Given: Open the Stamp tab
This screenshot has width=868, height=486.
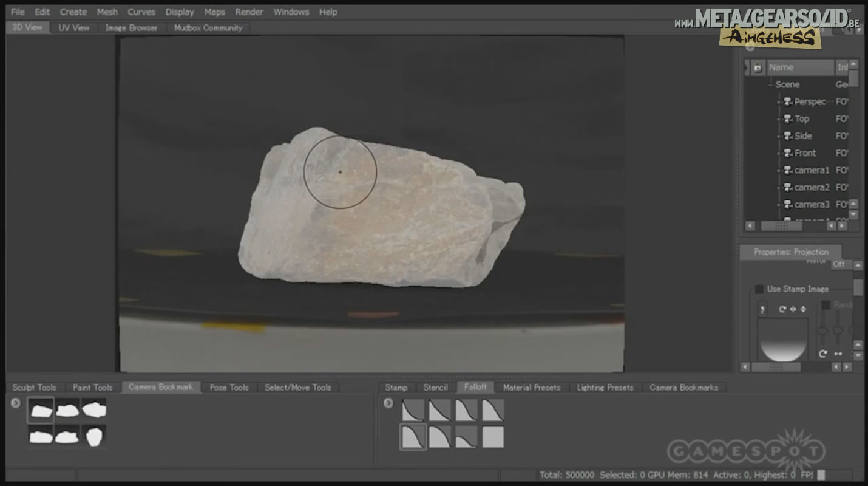Looking at the screenshot, I should click(x=396, y=387).
